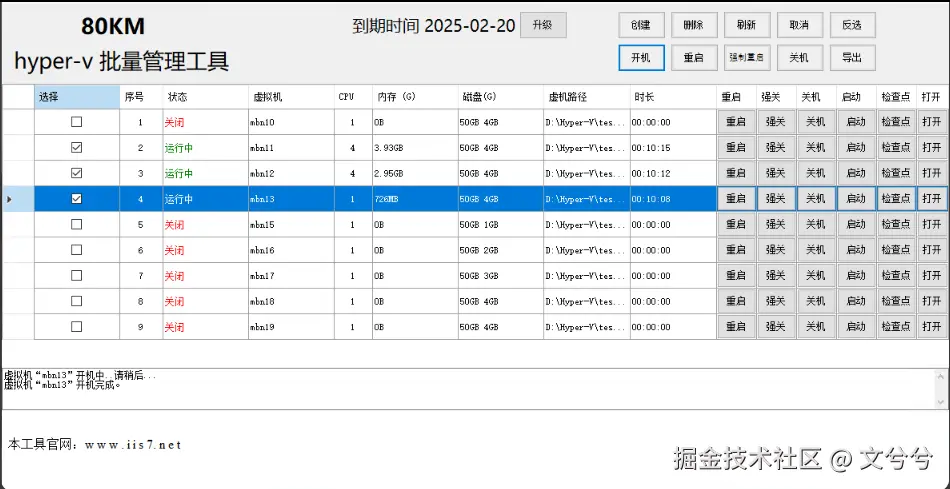The width and height of the screenshot is (950, 489).
Task: Click 打开 in the mbn19 row
Action: [932, 327]
